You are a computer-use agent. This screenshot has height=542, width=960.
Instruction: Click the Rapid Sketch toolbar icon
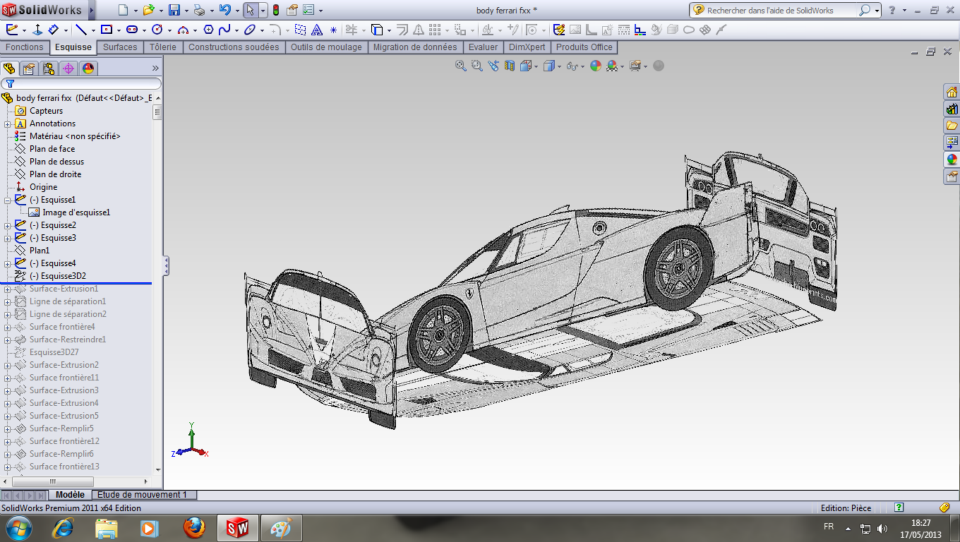pyautogui.click(x=559, y=29)
